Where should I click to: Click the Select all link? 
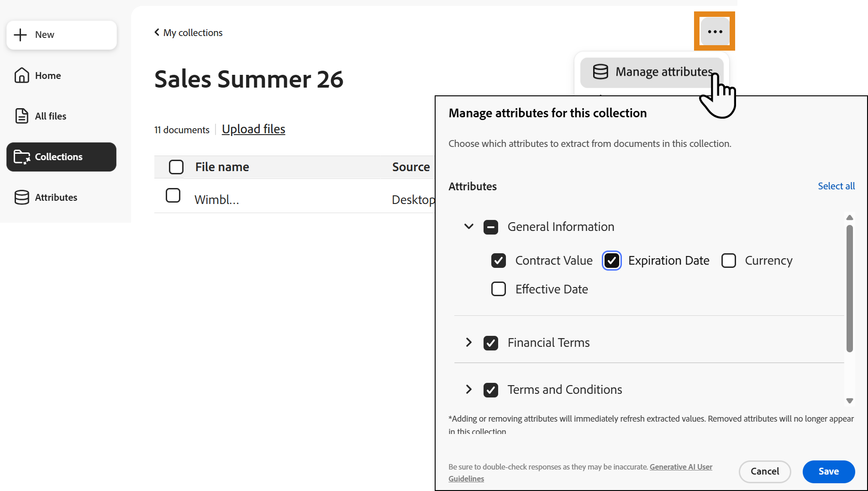point(836,186)
